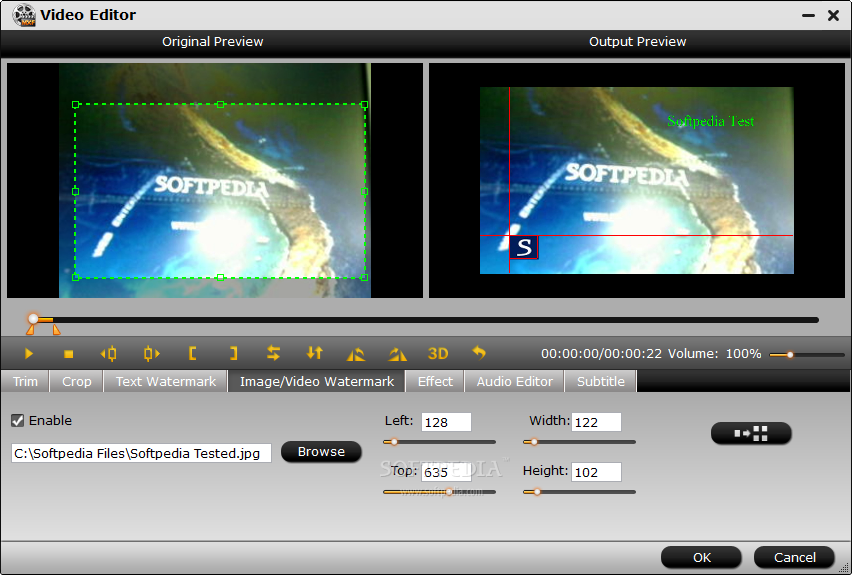
Task: Click the right-middle green crop handle
Action: [365, 191]
